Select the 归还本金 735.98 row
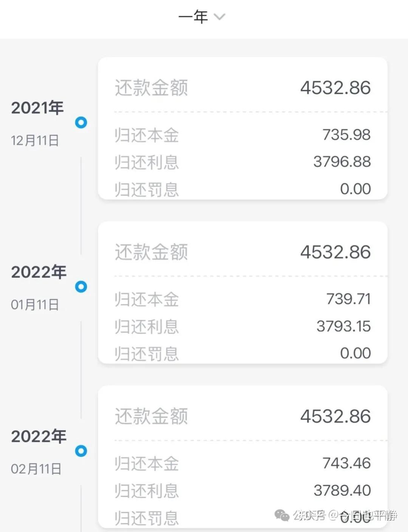This screenshot has width=408, height=532. pyautogui.click(x=243, y=135)
